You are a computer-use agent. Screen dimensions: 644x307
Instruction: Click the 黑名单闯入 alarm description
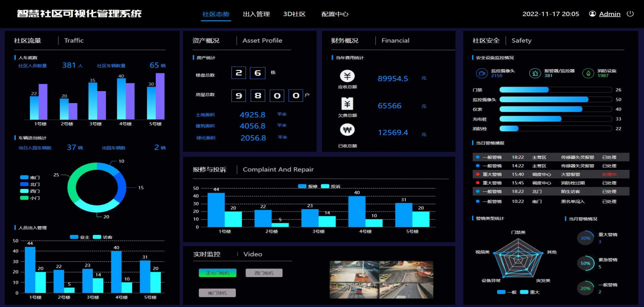coord(573,201)
